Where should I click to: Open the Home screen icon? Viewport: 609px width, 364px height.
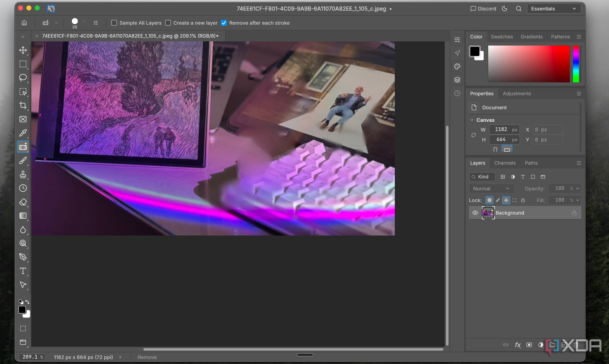[x=24, y=23]
